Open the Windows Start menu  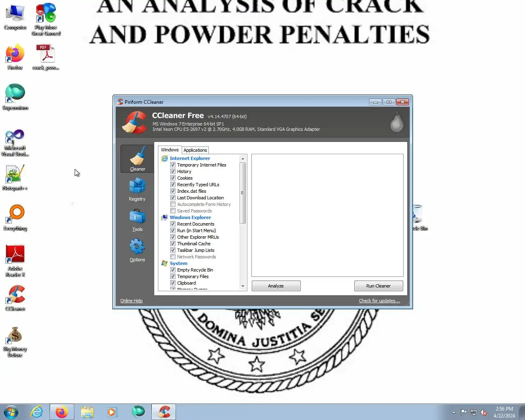click(x=11, y=412)
